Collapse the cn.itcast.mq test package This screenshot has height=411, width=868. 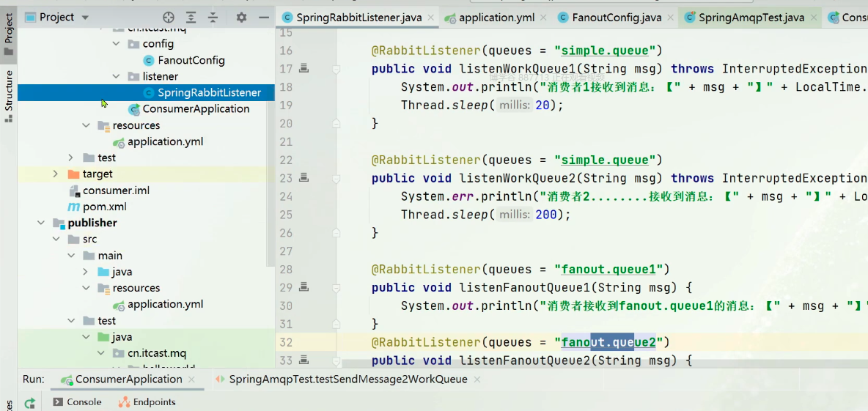pos(100,353)
